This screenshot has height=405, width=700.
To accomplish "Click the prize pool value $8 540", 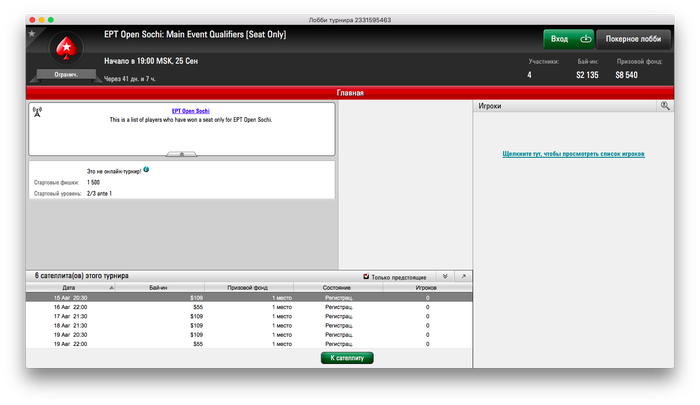I will click(x=626, y=75).
